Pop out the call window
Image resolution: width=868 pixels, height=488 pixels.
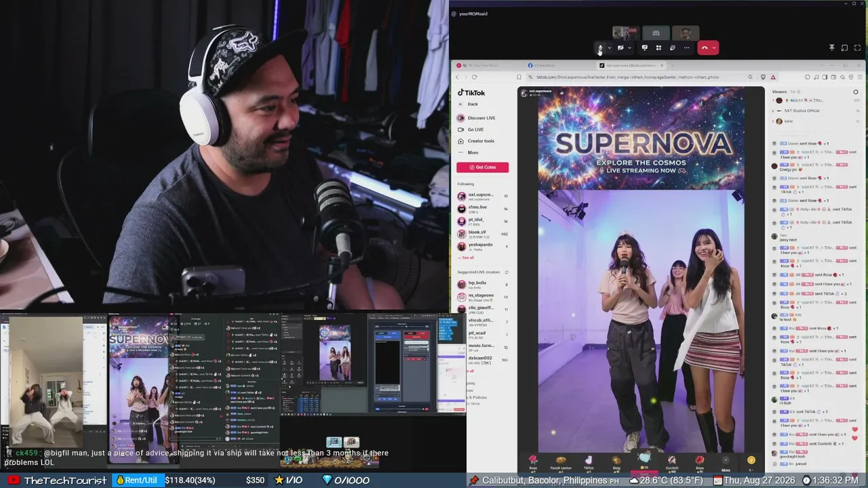point(844,48)
